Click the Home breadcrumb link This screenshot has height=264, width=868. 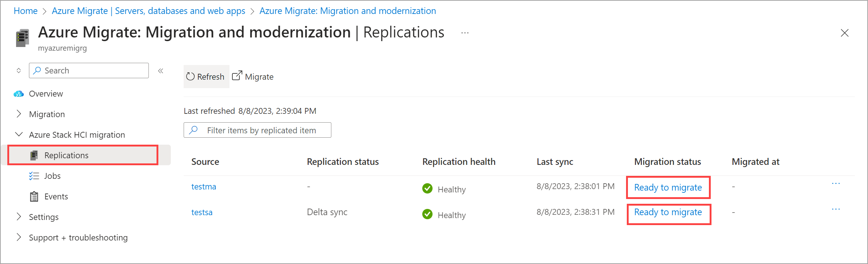click(26, 11)
